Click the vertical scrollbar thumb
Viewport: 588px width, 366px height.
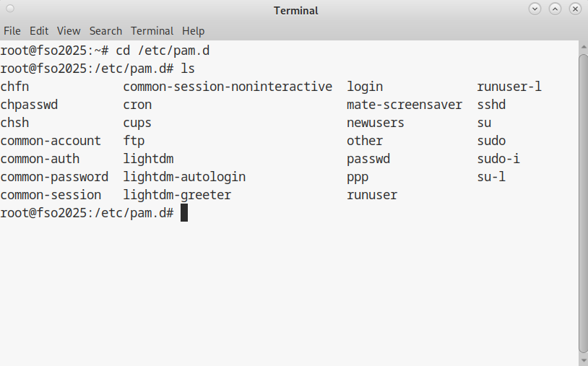coord(583,202)
